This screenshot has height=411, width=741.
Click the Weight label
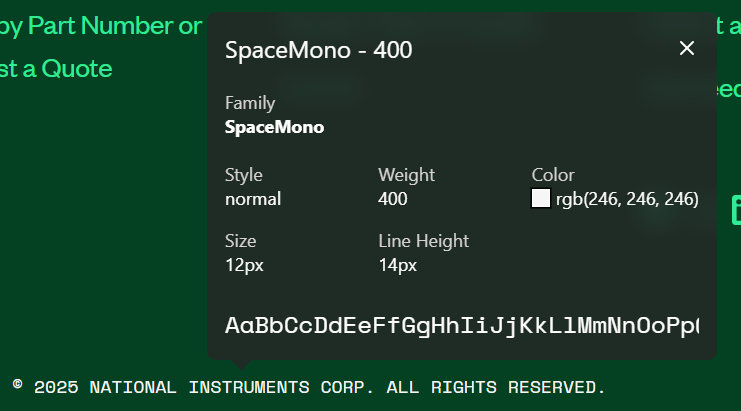point(404,175)
